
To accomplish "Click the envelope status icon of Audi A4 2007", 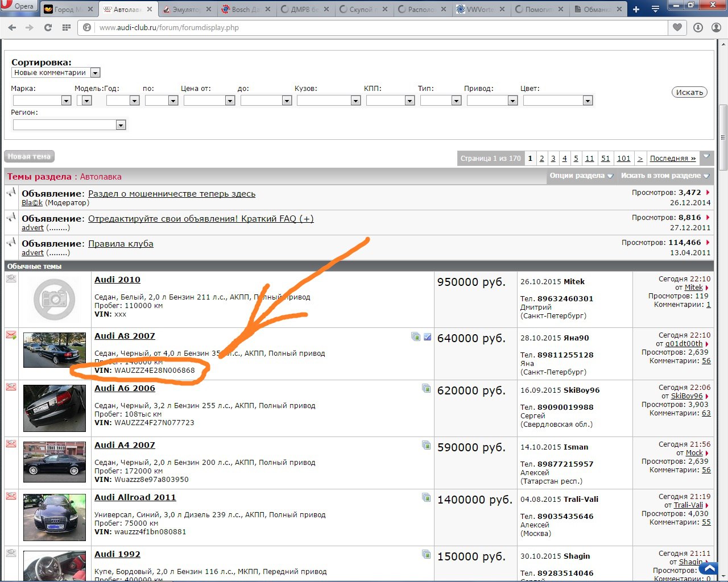I will 11,443.
